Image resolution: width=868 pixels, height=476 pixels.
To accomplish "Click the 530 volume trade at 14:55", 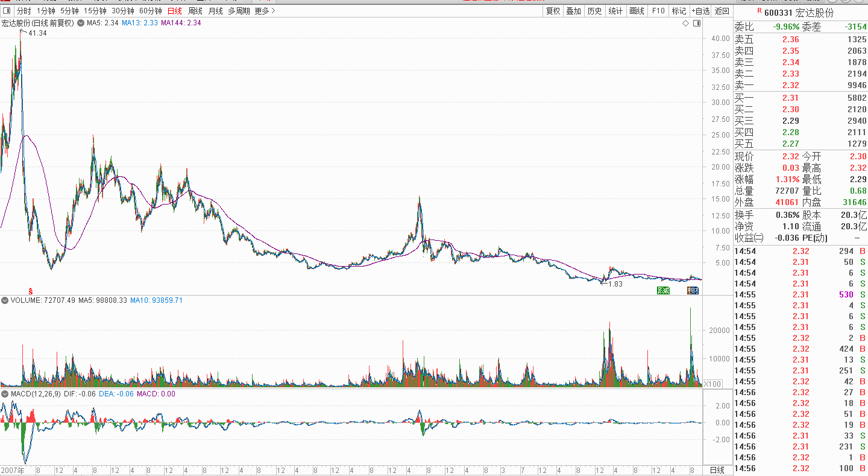I will point(846,294).
